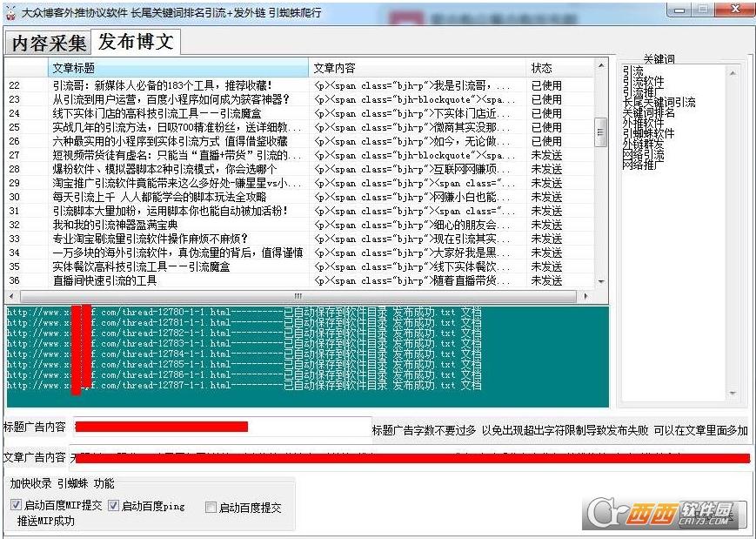756x539 pixels.
Task: Select keyword 外链群发
Action: click(643, 144)
